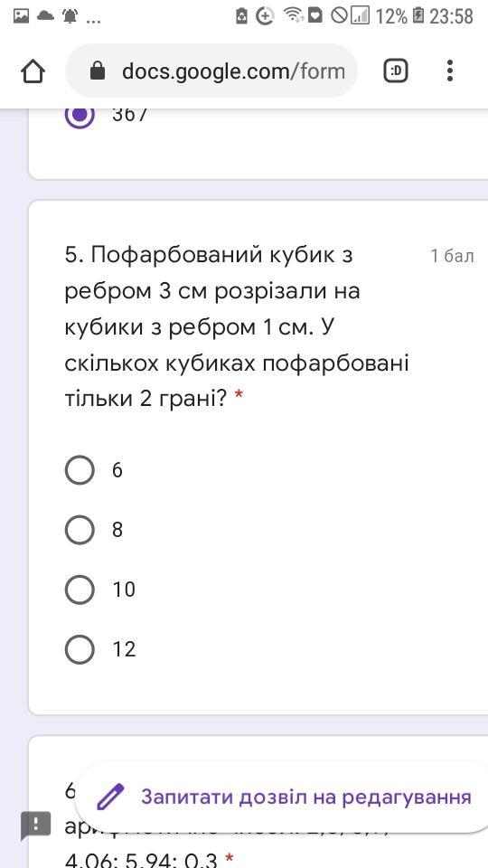
Task: Open the tab switcher icon
Action: (396, 71)
